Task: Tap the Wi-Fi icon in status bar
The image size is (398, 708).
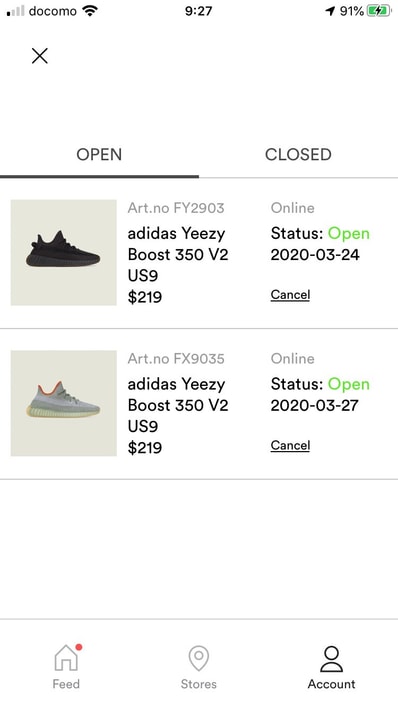Action: 90,11
